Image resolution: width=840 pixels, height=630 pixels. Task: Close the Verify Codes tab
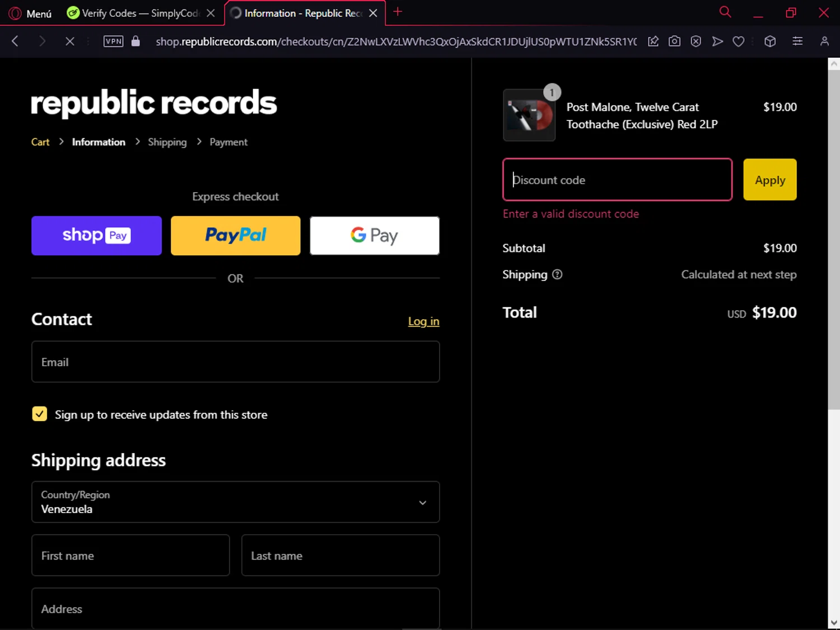(x=211, y=13)
